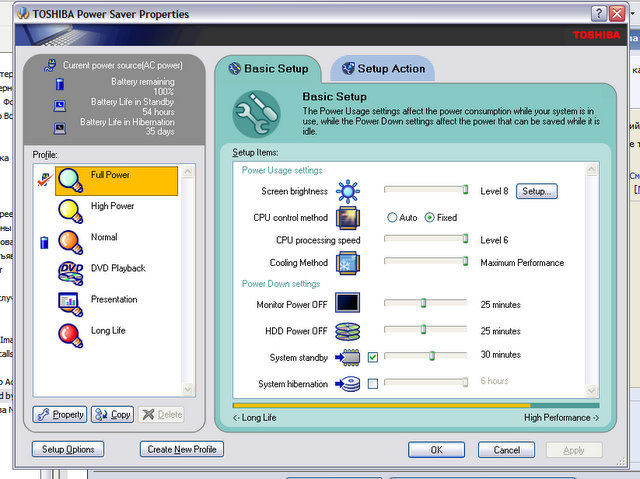The image size is (640, 479).
Task: Choose the Normal orange bulb icon
Action: (x=70, y=242)
